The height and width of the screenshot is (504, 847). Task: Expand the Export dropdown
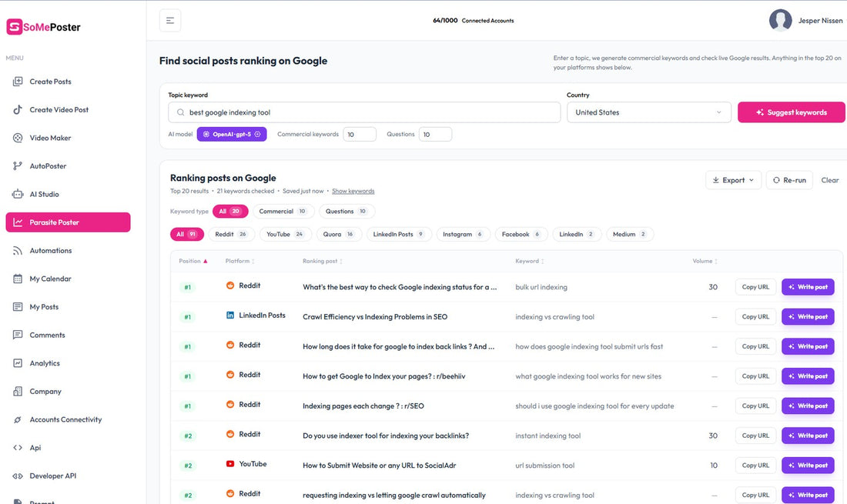click(x=734, y=180)
